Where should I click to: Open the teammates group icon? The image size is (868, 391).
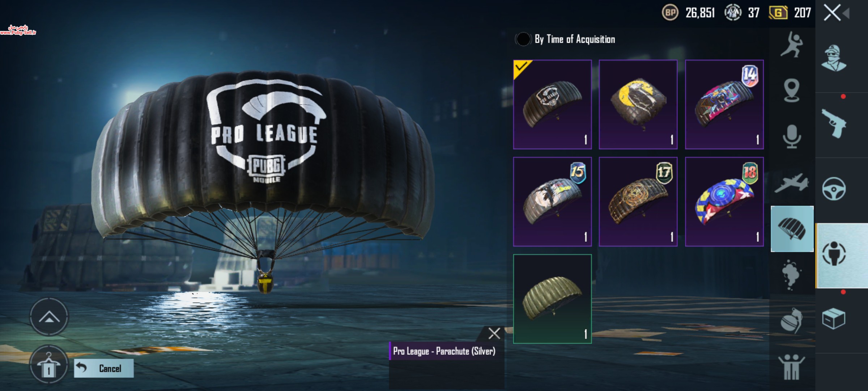pos(792,367)
